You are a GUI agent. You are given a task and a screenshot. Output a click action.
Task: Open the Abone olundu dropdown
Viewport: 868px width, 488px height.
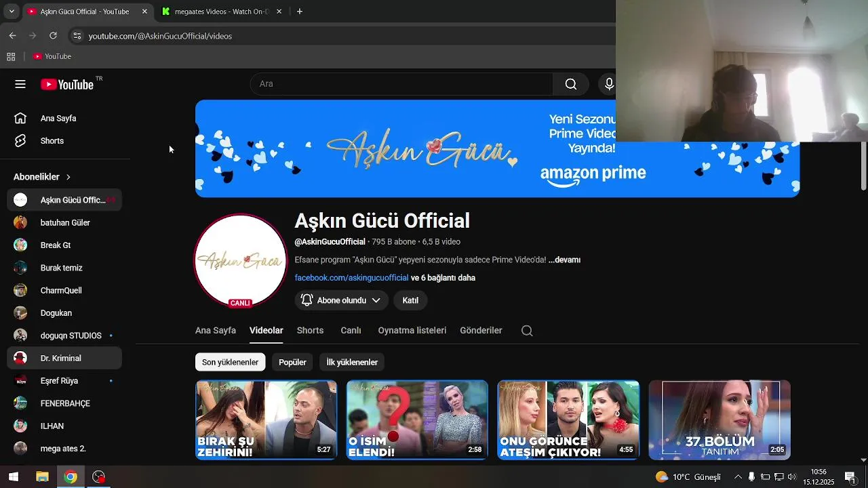(x=342, y=300)
